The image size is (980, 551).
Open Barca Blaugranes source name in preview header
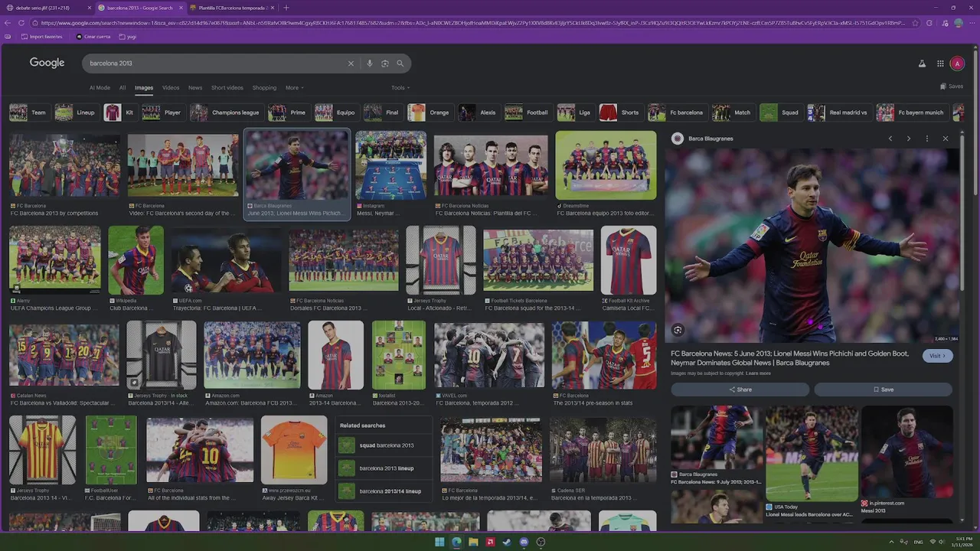710,139
